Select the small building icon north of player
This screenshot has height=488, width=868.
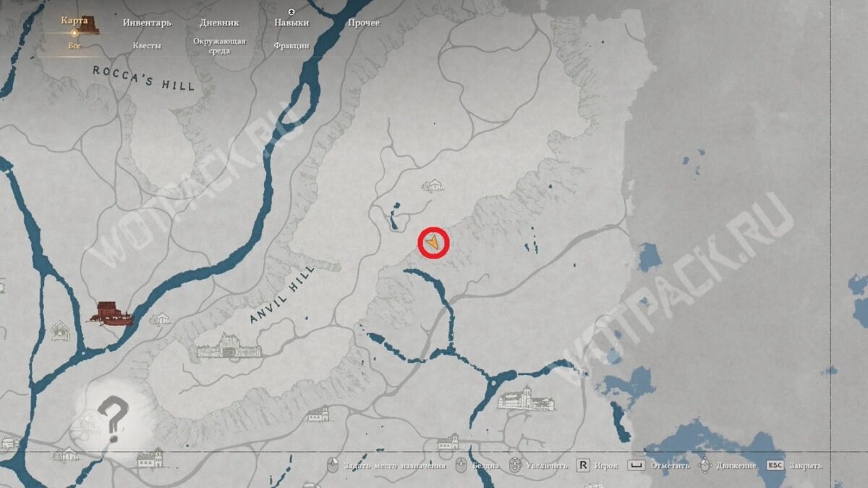(433, 186)
